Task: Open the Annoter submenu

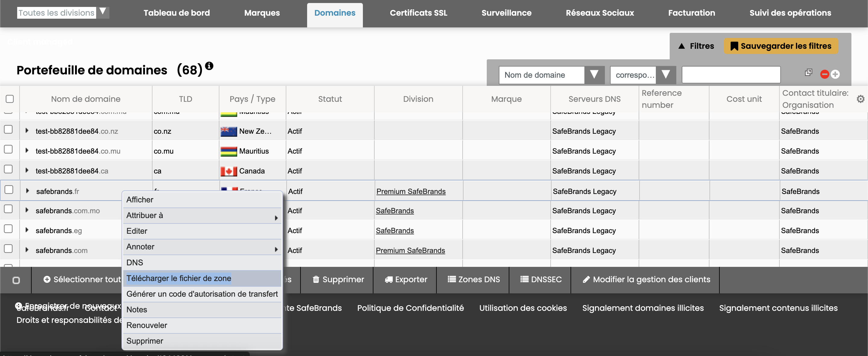Action: coord(202,247)
